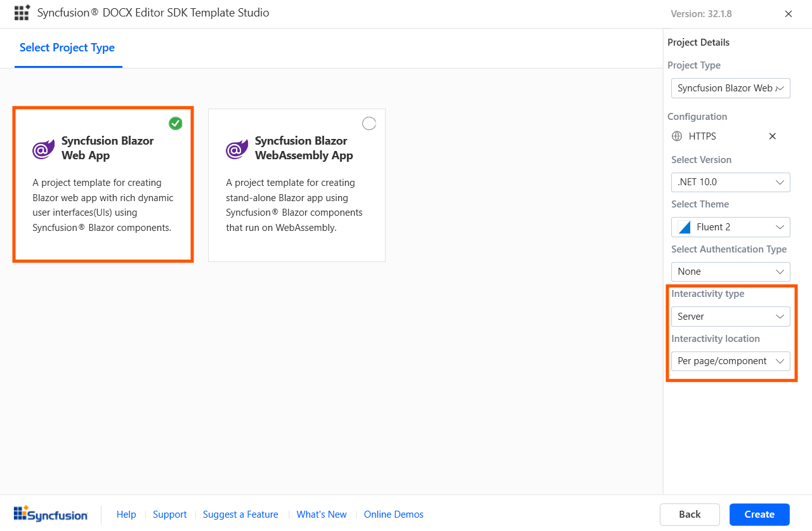Click the Syncfusion grid logo in the title bar

(22, 12)
